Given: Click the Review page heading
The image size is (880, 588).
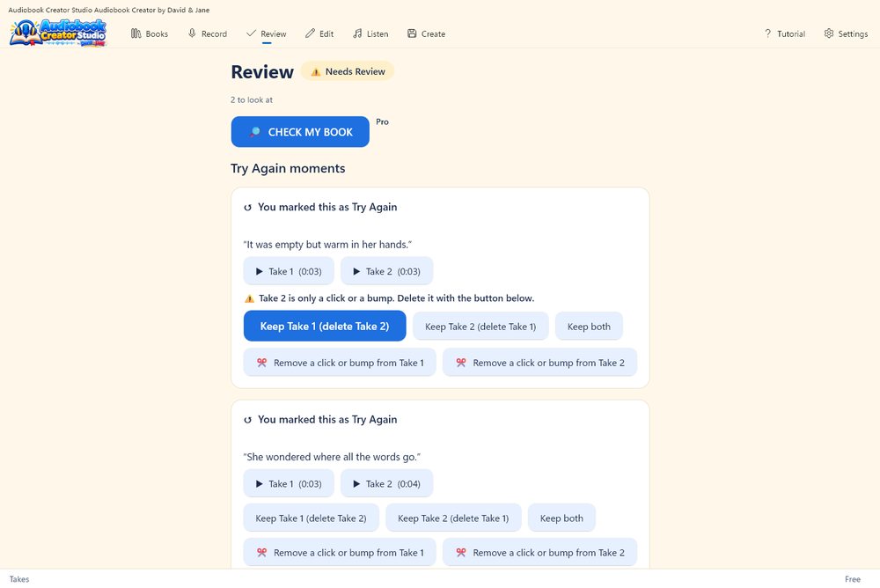Looking at the screenshot, I should coord(262,72).
